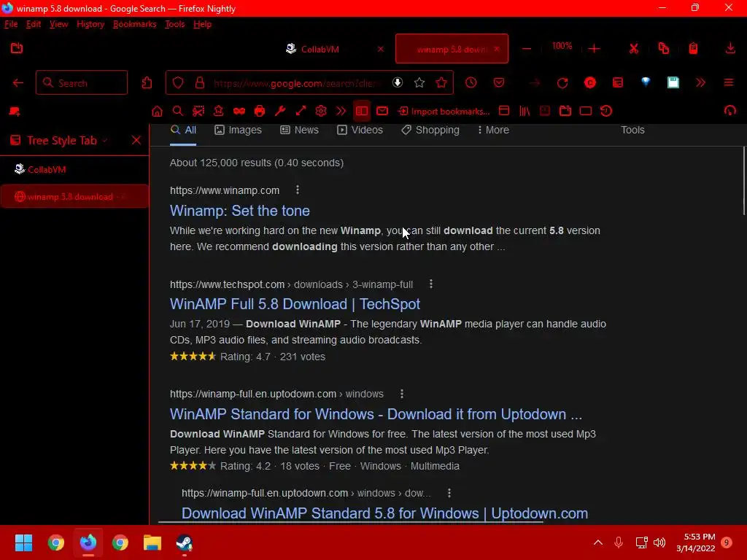Open the Edit menu
Viewport: 747px width, 560px height.
coord(34,24)
